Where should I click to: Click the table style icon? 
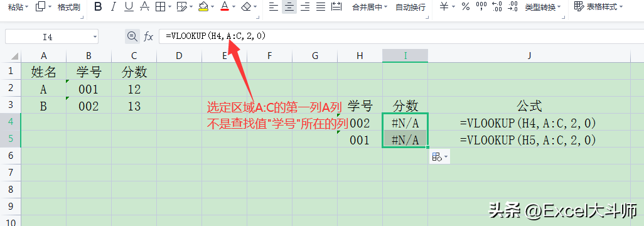(x=579, y=6)
